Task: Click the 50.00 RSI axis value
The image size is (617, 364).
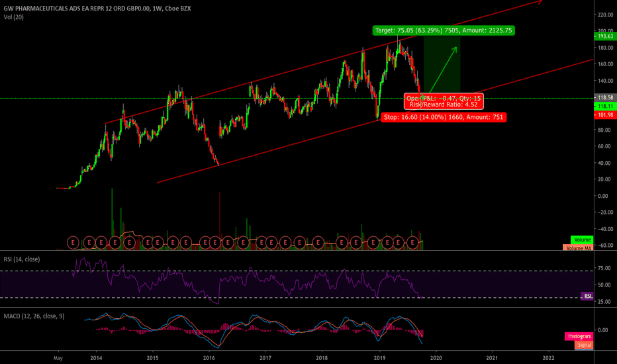Action: click(x=604, y=285)
